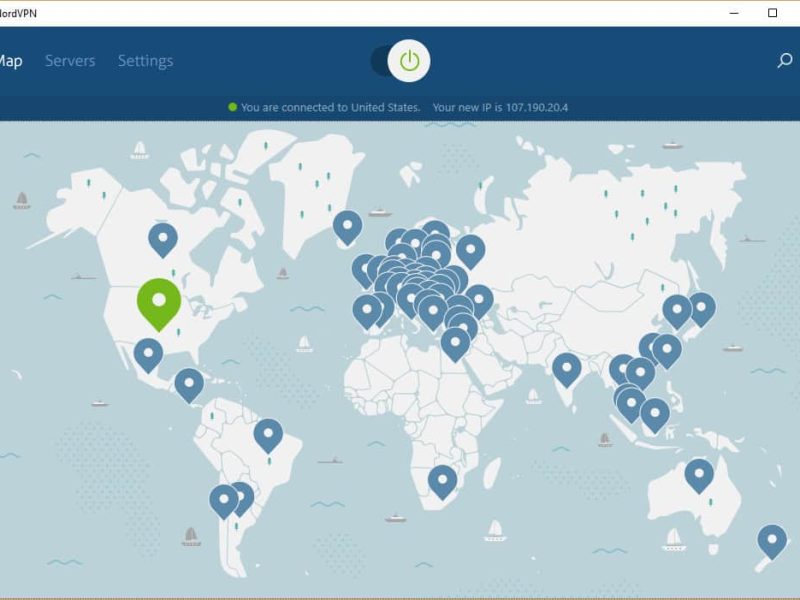Click the green United States map pin
Image resolution: width=800 pixels, height=600 pixels.
(x=159, y=305)
